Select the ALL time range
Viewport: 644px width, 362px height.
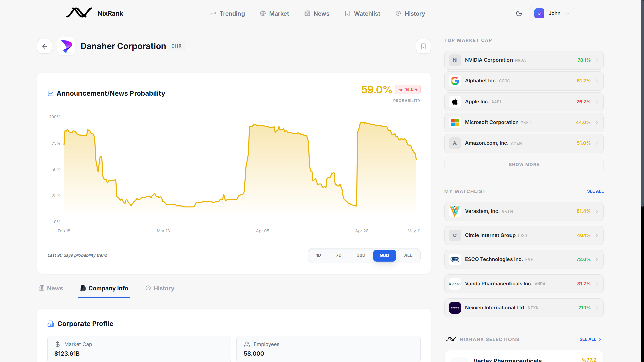coord(408,255)
